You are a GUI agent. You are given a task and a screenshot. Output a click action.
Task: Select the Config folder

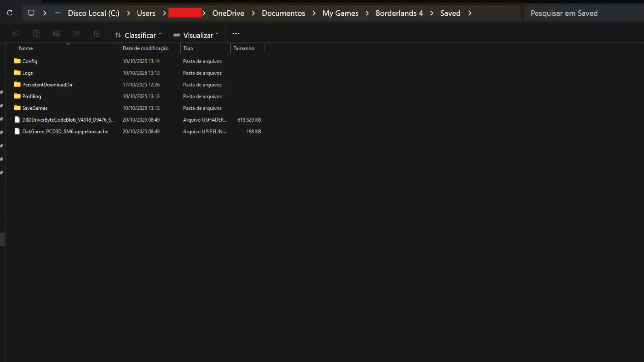[x=30, y=61]
